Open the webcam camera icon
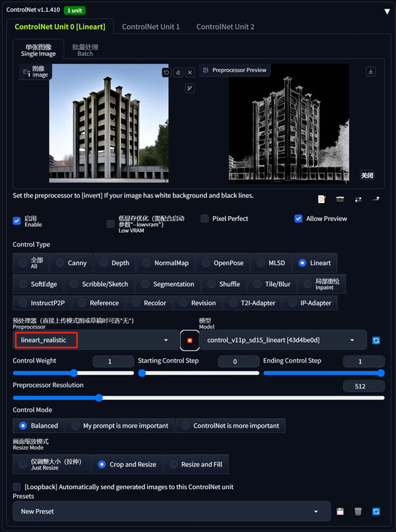The image size is (396, 532). click(x=340, y=199)
